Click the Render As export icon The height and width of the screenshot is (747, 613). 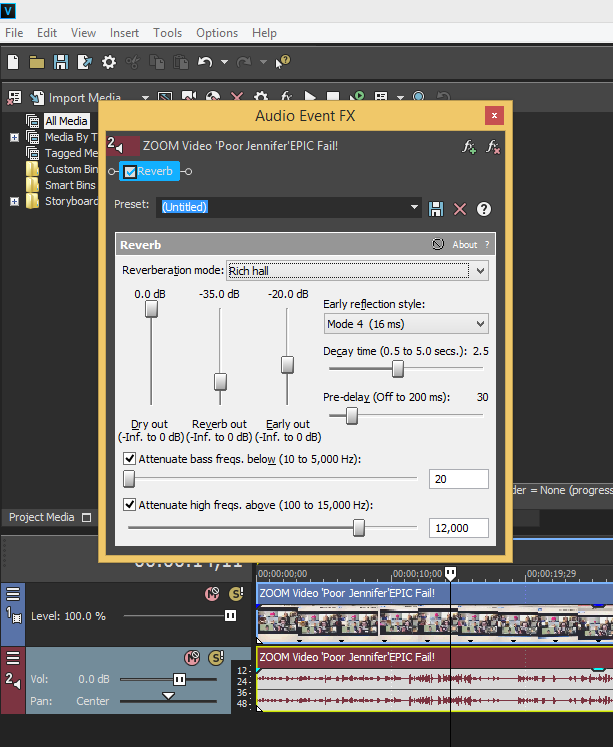point(85,62)
